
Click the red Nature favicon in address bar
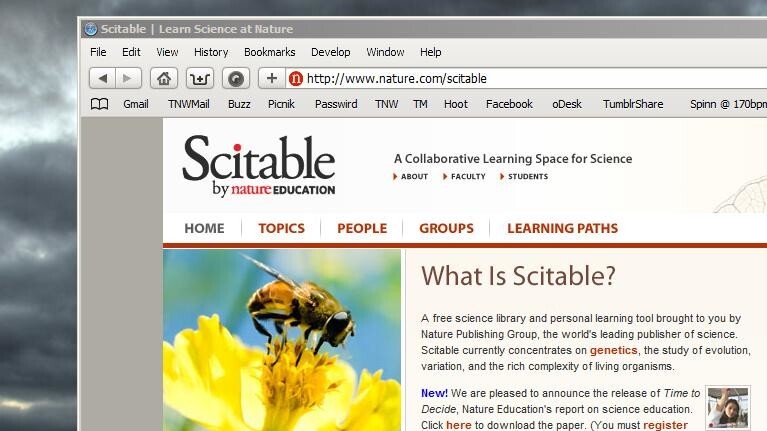[295, 78]
